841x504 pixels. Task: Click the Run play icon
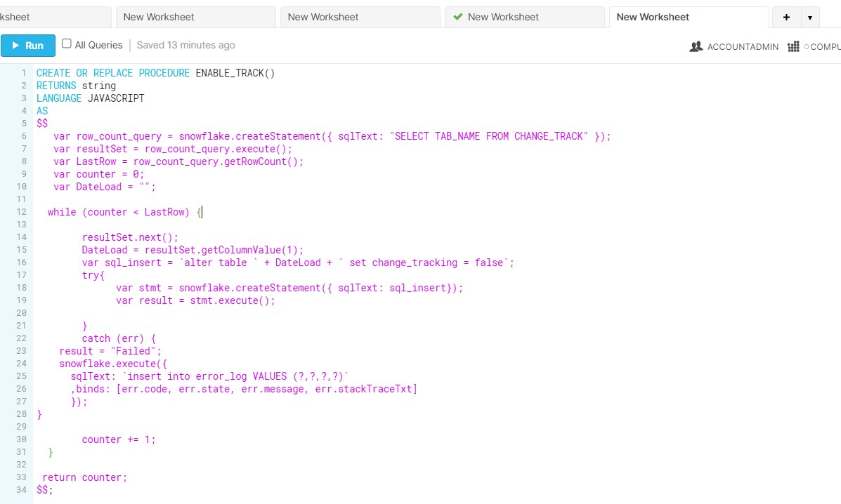coord(16,45)
